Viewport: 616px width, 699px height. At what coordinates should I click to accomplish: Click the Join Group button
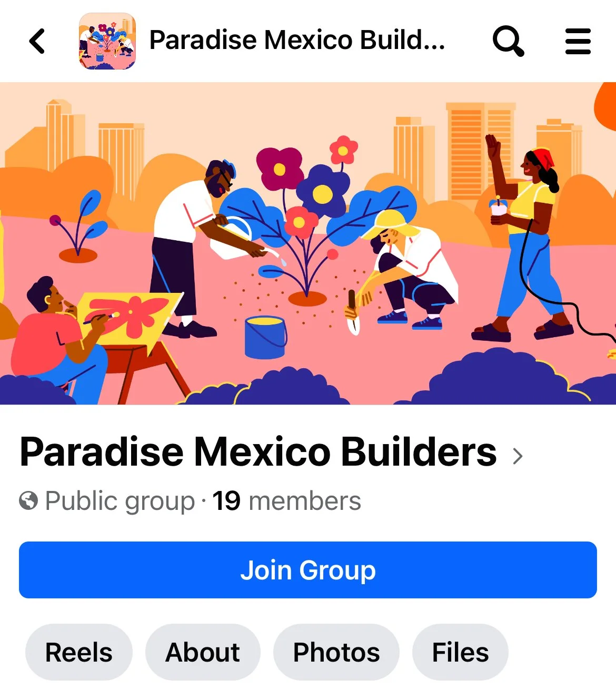coord(308,570)
